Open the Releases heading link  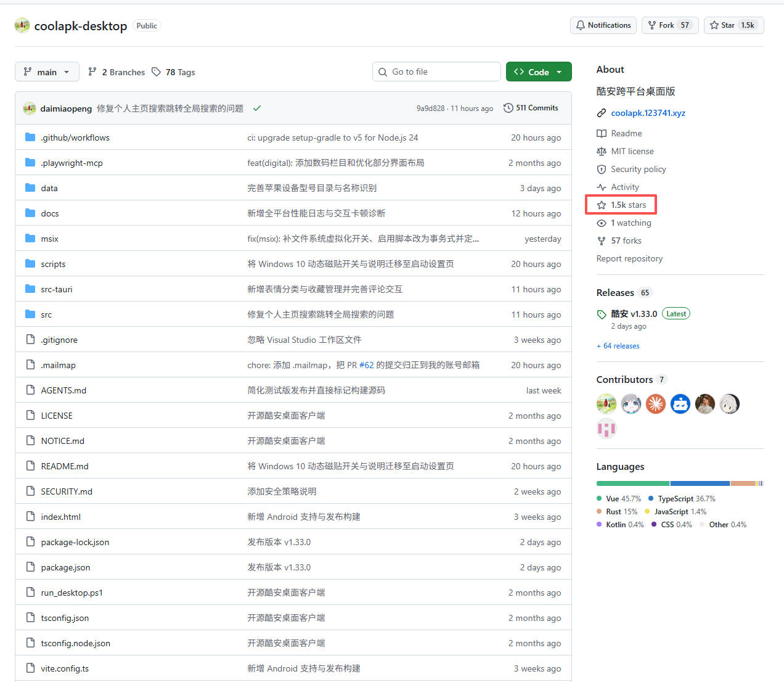pyautogui.click(x=615, y=292)
